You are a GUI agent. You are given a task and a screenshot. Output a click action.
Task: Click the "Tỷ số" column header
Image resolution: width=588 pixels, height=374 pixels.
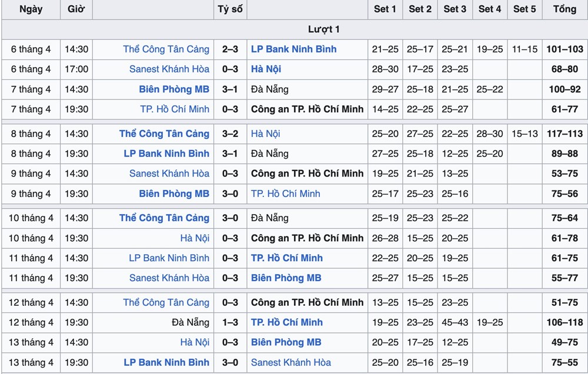[230, 9]
